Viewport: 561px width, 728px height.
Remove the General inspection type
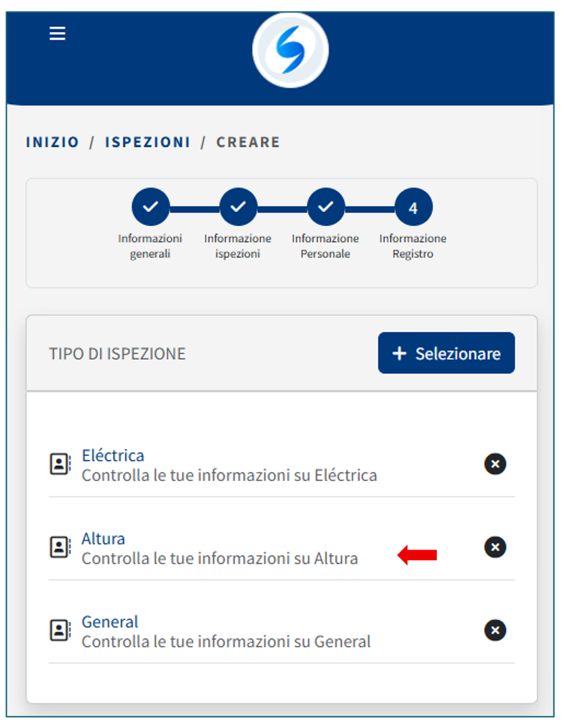click(495, 630)
